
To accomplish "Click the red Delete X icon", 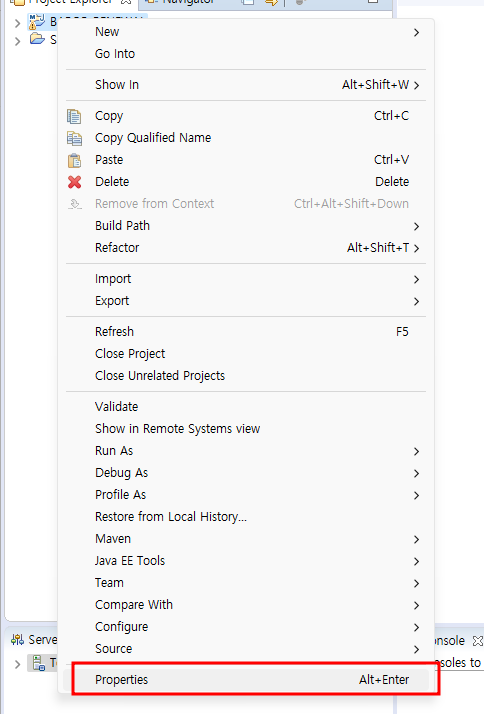I will [74, 182].
